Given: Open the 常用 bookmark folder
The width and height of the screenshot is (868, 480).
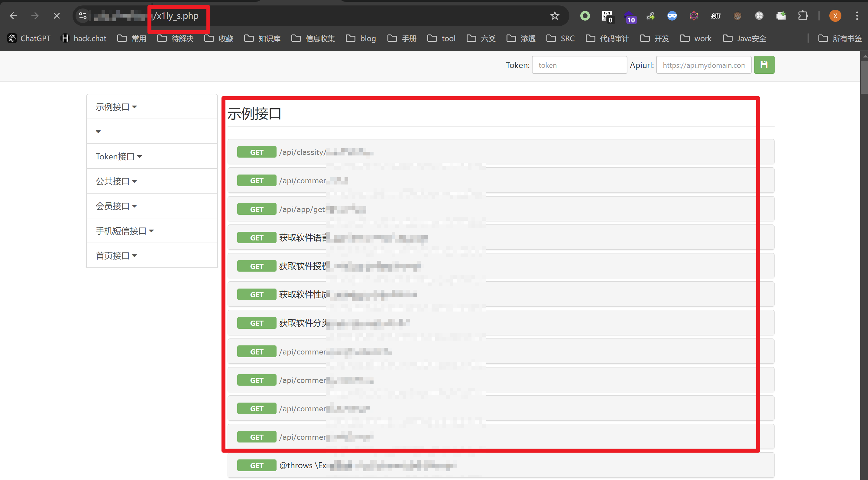Looking at the screenshot, I should click(132, 38).
